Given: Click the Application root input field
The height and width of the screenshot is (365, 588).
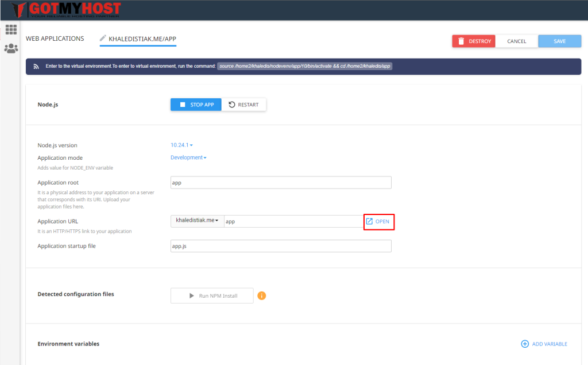Looking at the screenshot, I should (x=281, y=183).
